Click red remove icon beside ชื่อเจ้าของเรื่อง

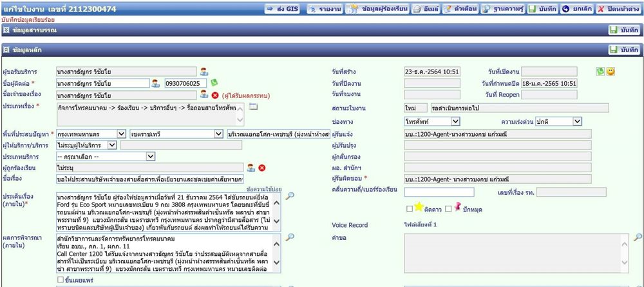(215, 95)
